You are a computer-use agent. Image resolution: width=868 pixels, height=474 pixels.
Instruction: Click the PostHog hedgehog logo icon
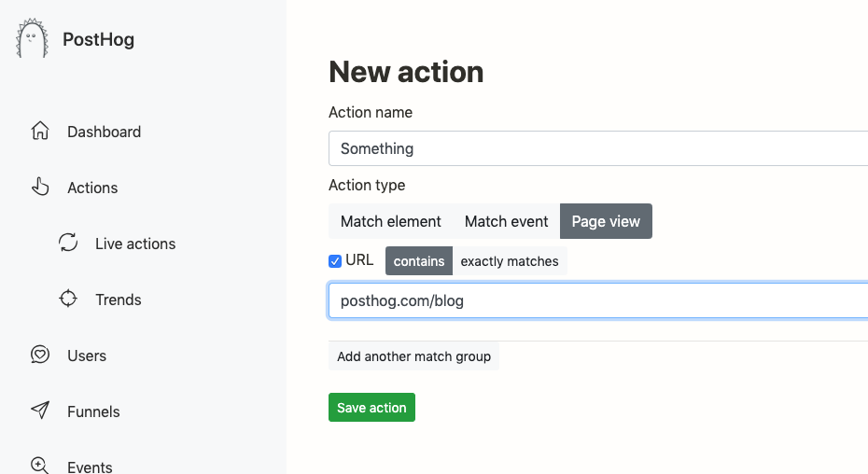32,39
